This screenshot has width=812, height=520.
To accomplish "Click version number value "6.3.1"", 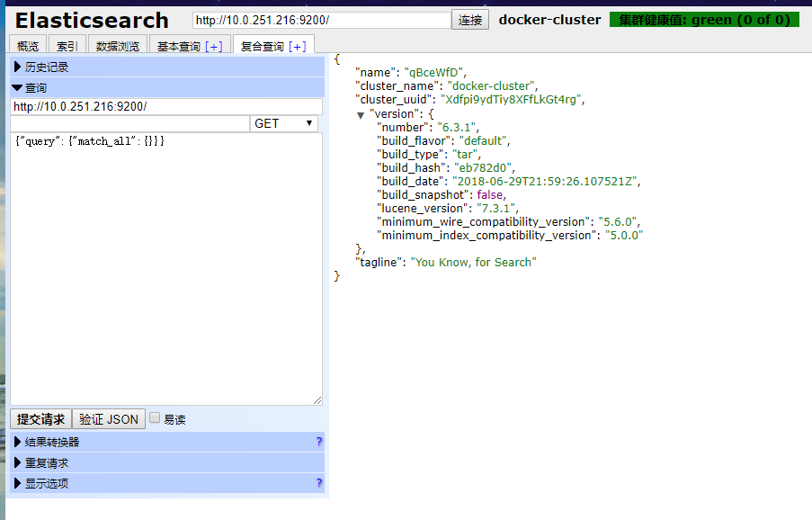I will (456, 128).
